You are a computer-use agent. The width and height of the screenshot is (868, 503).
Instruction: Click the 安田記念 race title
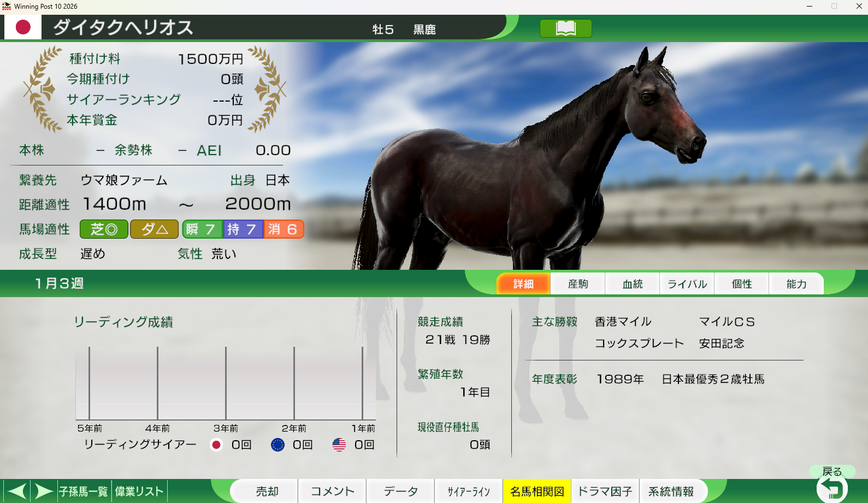[x=722, y=344]
